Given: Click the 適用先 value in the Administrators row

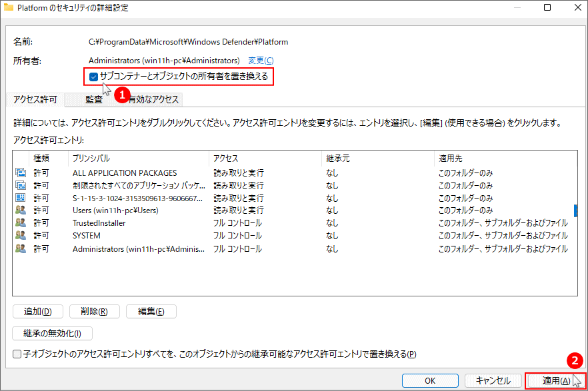Looking at the screenshot, I should click(x=503, y=249).
